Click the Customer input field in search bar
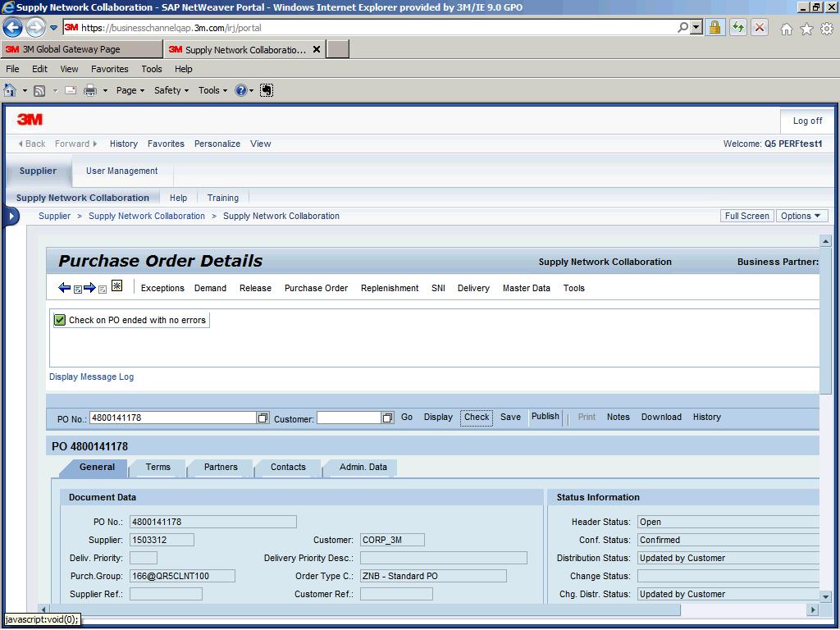The image size is (840, 630). 349,418
